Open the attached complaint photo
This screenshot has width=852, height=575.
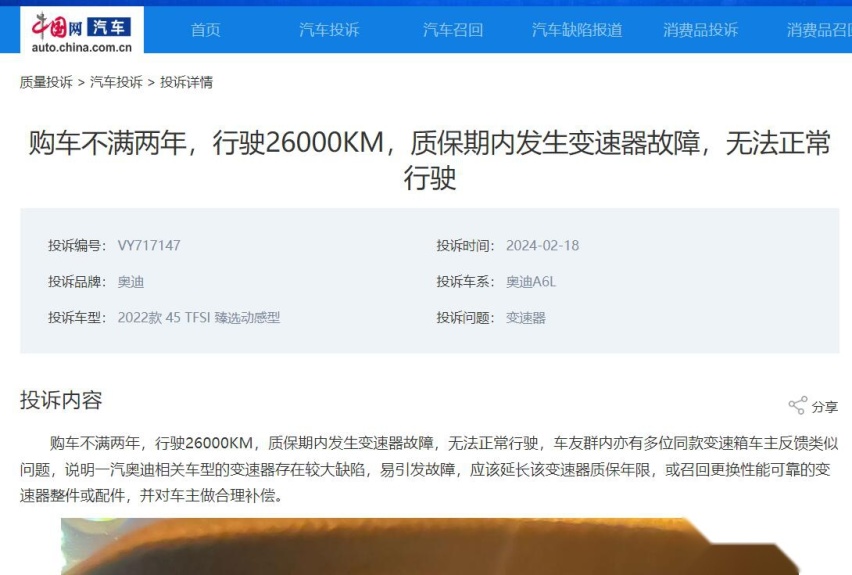(429, 546)
